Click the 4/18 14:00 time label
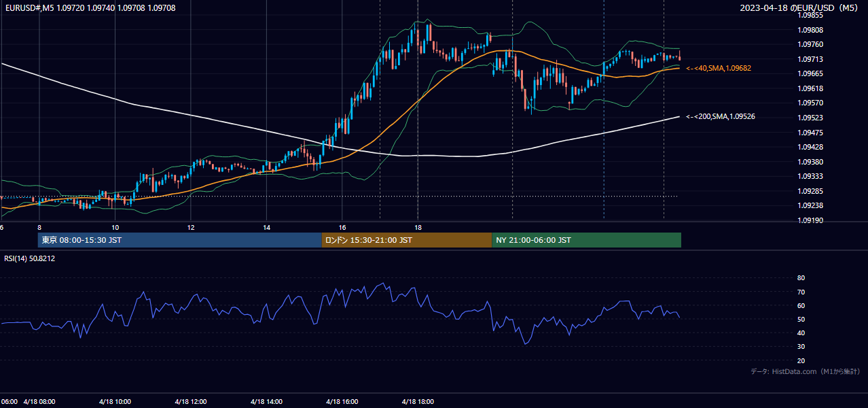 pos(266,402)
